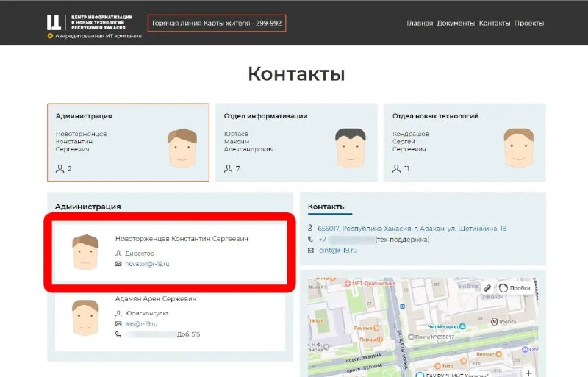The height and width of the screenshot is (377, 588).
Task: Click location pin icon beside address
Action: point(310,228)
